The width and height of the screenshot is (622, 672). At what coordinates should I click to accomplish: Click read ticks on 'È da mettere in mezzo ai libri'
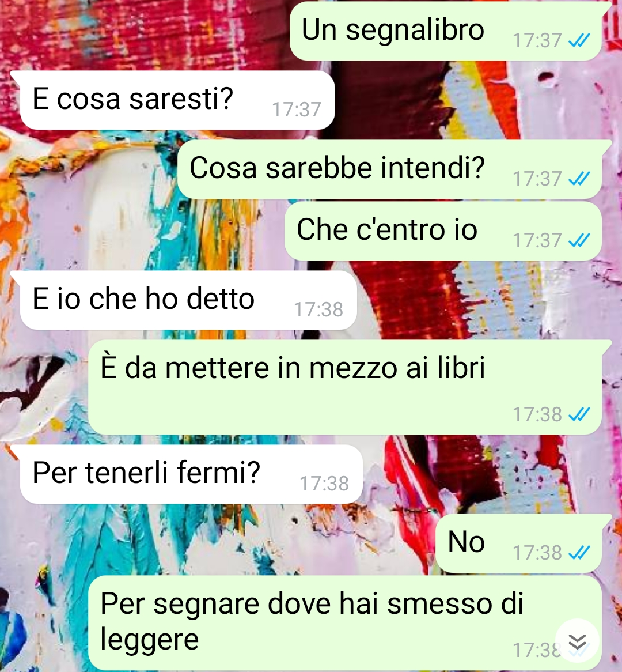(579, 414)
